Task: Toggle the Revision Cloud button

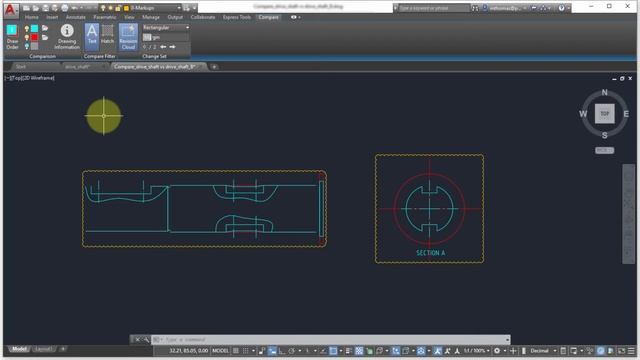Action: [x=128, y=37]
